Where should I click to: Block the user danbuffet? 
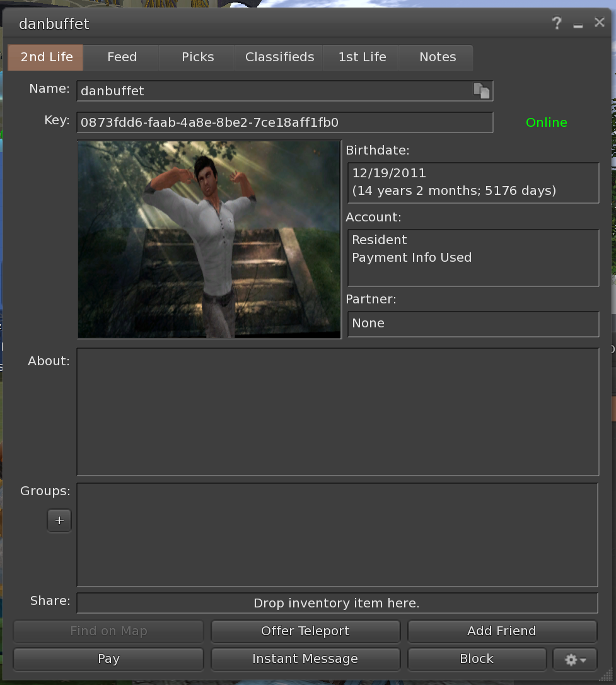point(477,659)
